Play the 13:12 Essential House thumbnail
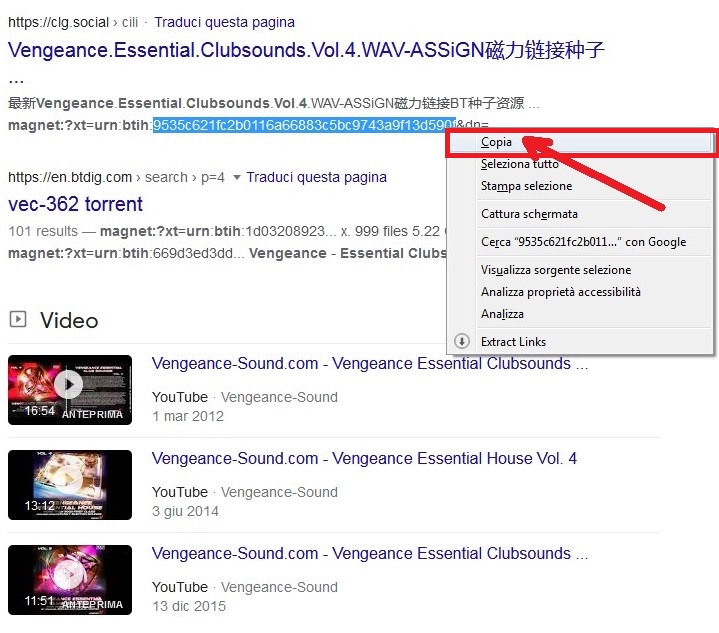The image size is (719, 633). click(70, 485)
